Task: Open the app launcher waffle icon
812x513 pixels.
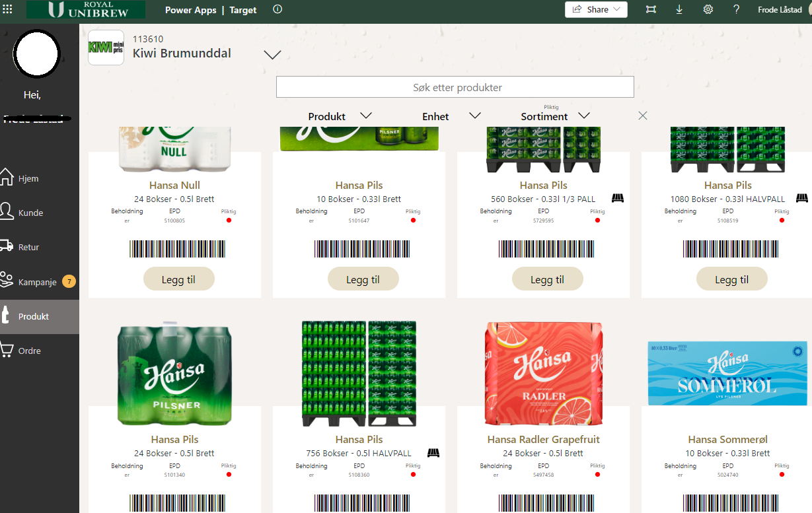Action: coord(8,9)
